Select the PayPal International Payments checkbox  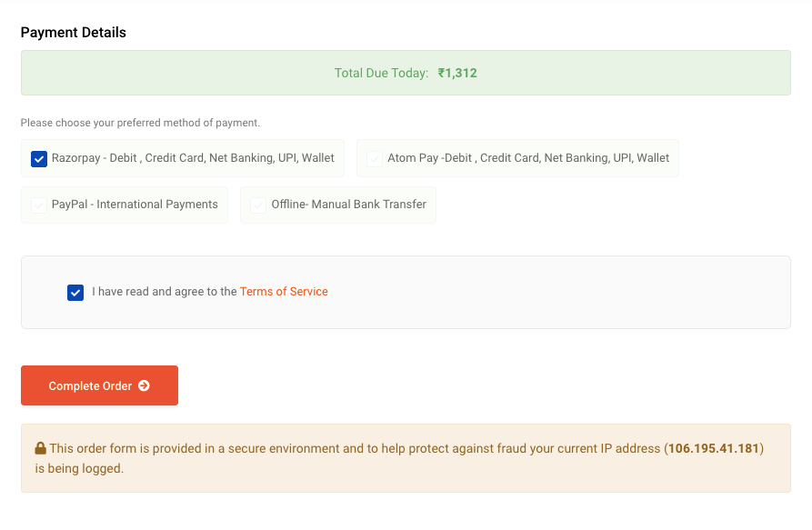39,205
